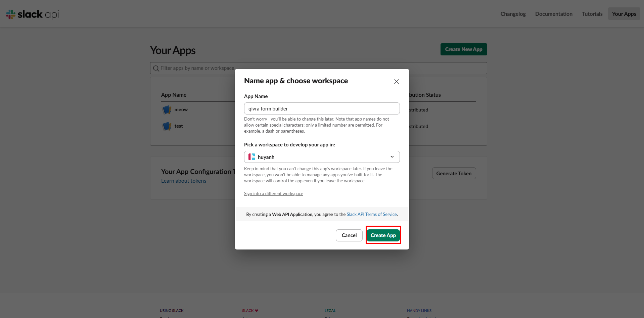Close the Name app dialog with X
Screen dimensions: 644x318
tap(397, 82)
